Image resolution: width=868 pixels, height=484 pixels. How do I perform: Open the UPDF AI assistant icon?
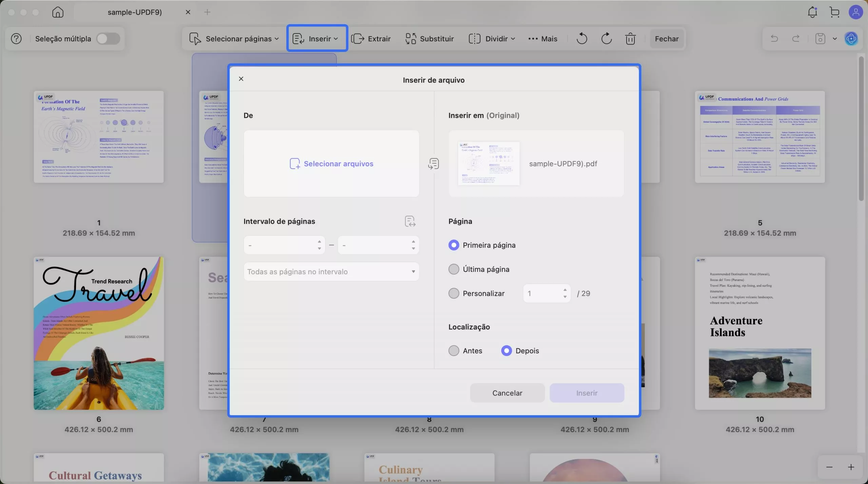tap(851, 39)
